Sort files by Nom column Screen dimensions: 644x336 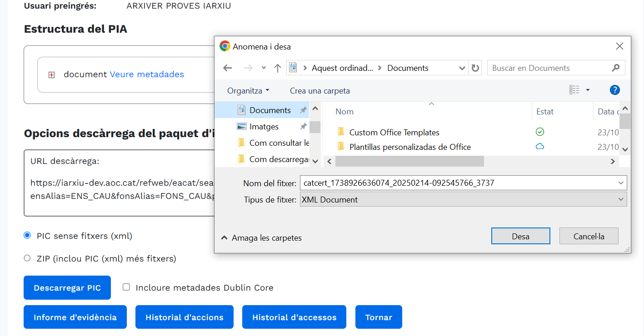344,112
